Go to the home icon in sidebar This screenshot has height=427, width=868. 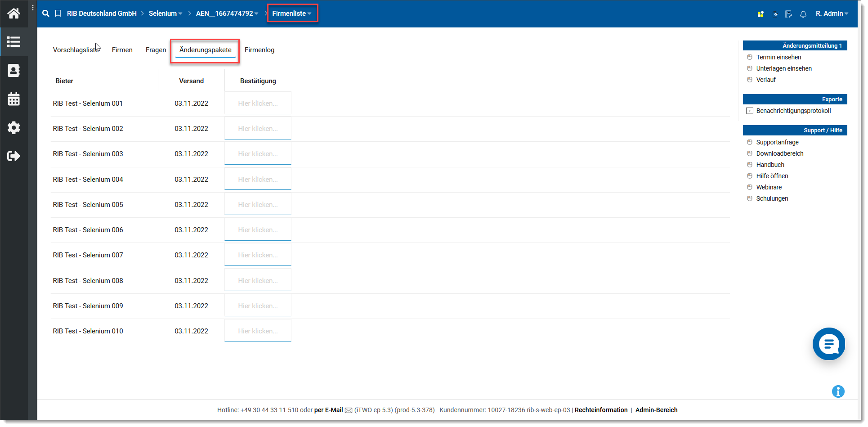(x=13, y=13)
